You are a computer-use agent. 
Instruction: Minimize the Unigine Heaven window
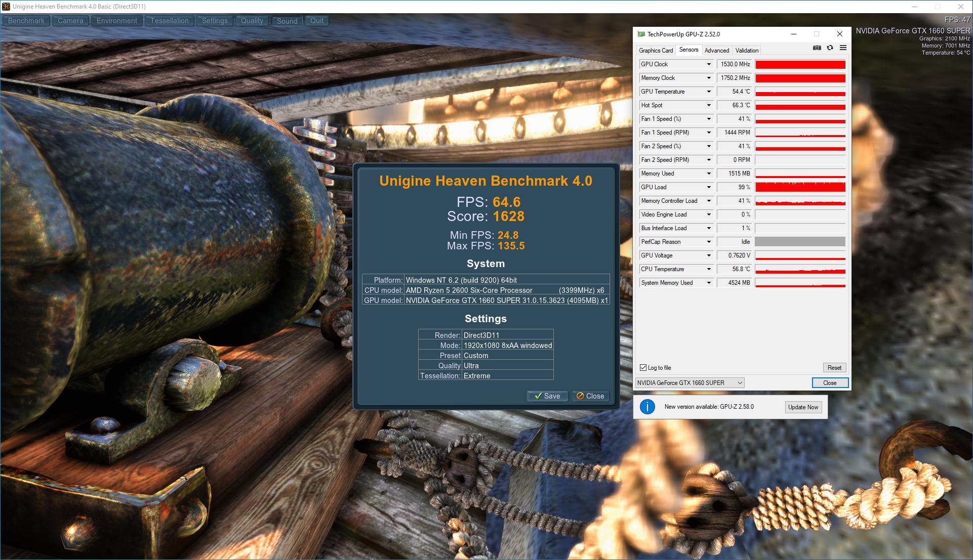click(915, 7)
